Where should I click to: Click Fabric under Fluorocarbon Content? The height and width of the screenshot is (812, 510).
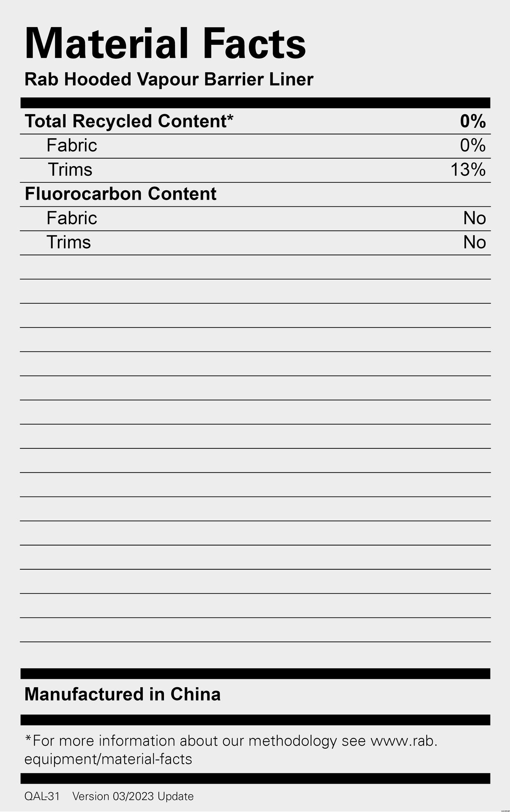tap(72, 218)
